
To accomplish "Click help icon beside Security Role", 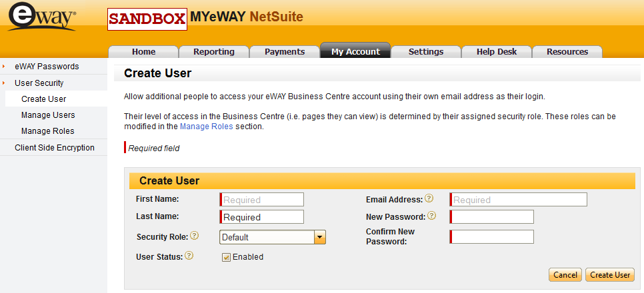I will [x=195, y=236].
